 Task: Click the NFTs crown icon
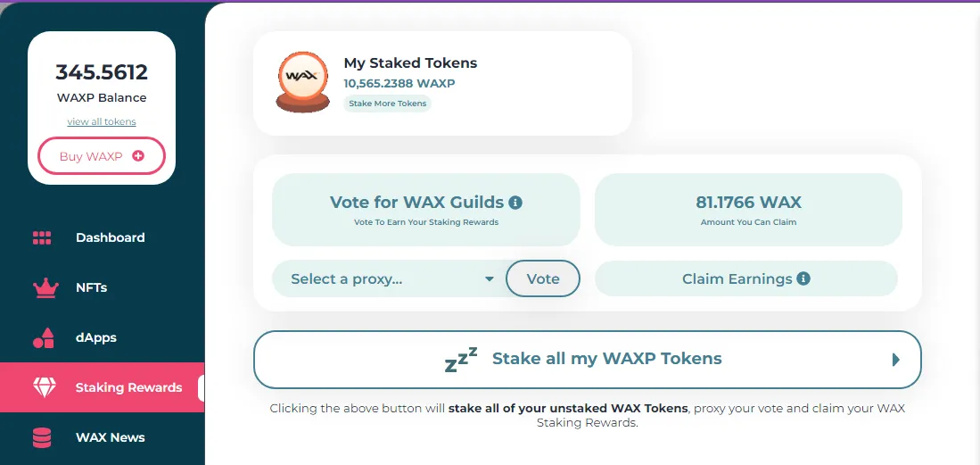pos(45,288)
